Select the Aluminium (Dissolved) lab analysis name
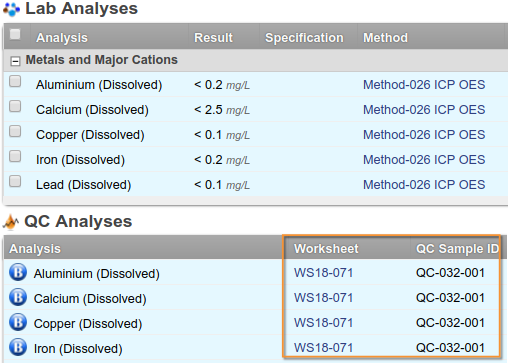Viewport: 508px width, 363px height. [x=99, y=85]
